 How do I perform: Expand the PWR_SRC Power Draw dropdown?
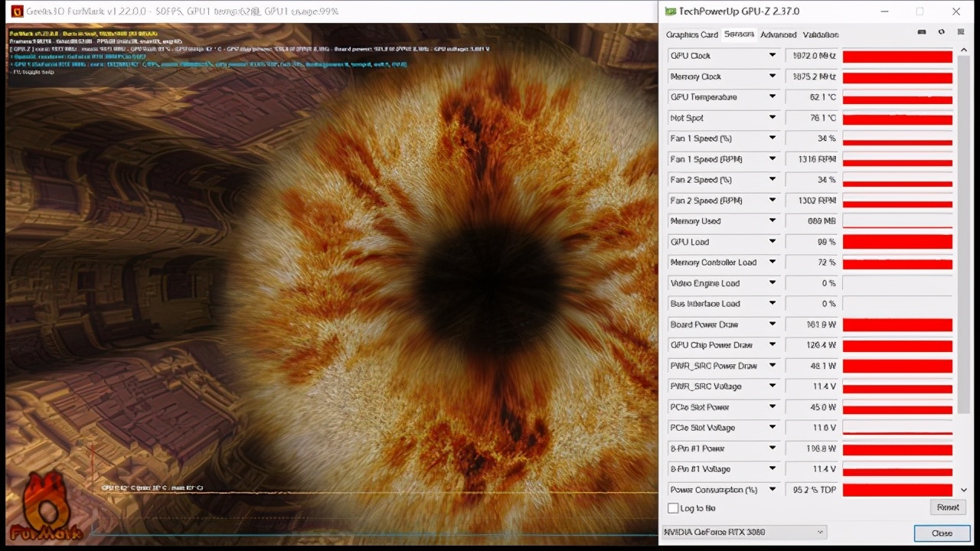tap(773, 366)
